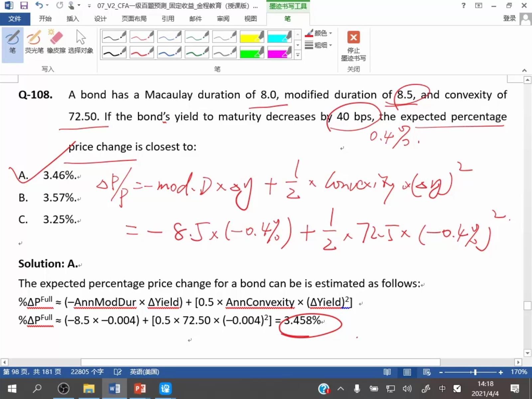
Task: Pick the thick black pen style
Action: click(114, 53)
